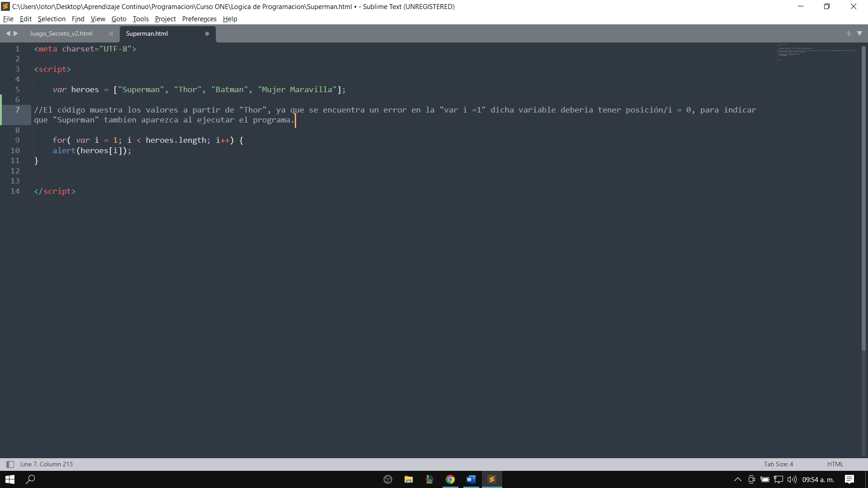Open the clock showing 09:54 a. m.
Image resolution: width=868 pixels, height=488 pixels.
point(818,479)
